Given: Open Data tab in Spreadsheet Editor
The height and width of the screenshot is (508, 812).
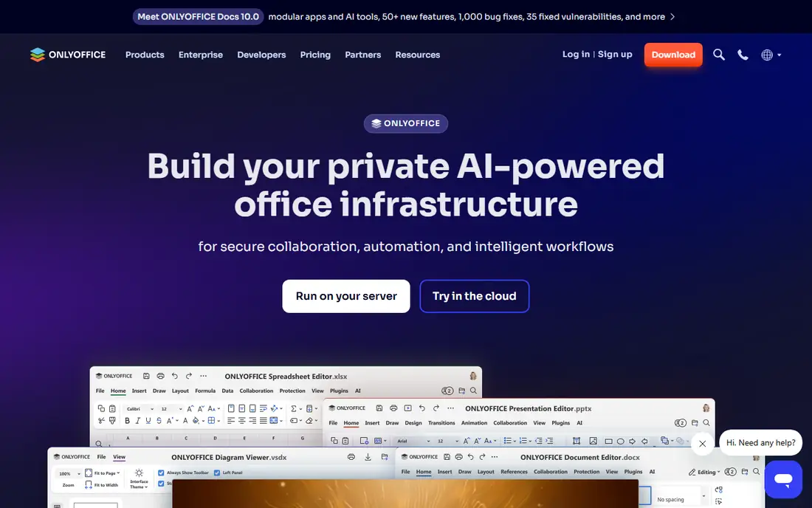Looking at the screenshot, I should click(x=227, y=391).
